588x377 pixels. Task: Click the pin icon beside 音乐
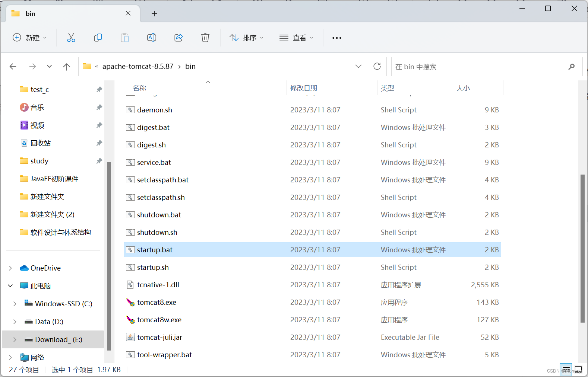[x=99, y=107]
